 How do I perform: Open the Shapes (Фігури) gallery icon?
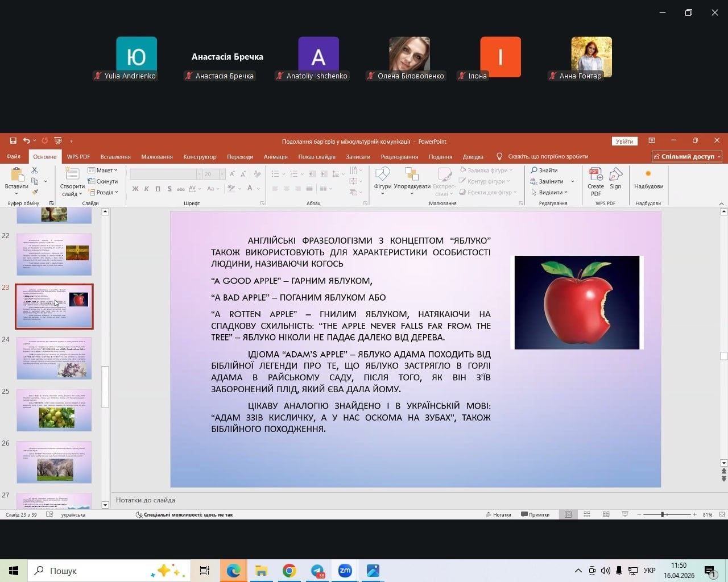382,178
